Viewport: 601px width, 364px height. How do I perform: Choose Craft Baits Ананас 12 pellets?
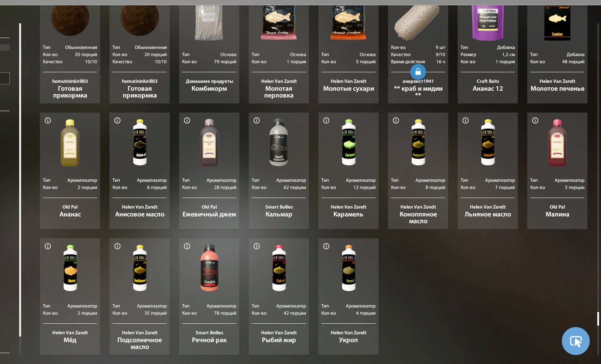[488, 54]
